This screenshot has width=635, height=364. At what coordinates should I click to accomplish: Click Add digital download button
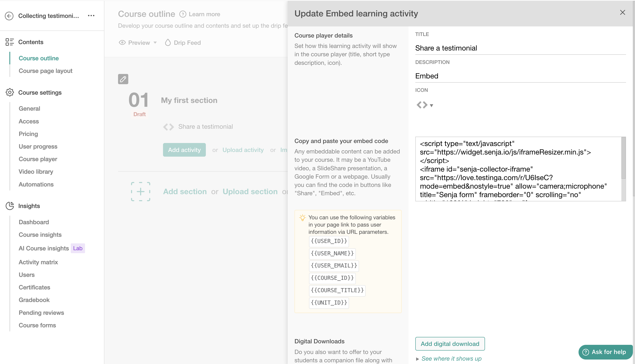450,344
